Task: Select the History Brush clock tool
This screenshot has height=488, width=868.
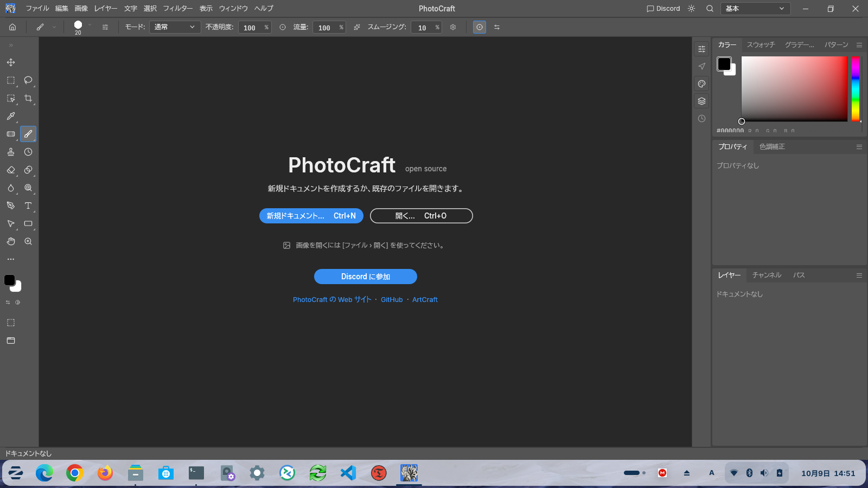Action: coord(28,152)
